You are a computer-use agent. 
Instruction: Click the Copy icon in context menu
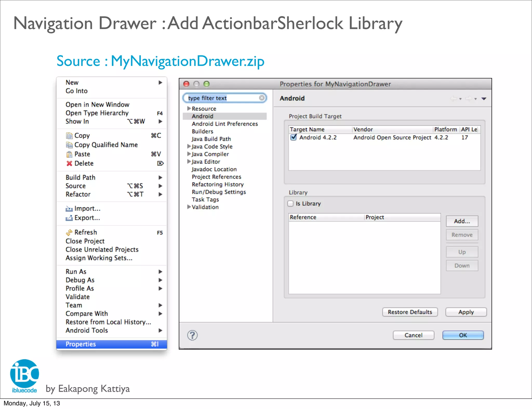pyautogui.click(x=69, y=136)
